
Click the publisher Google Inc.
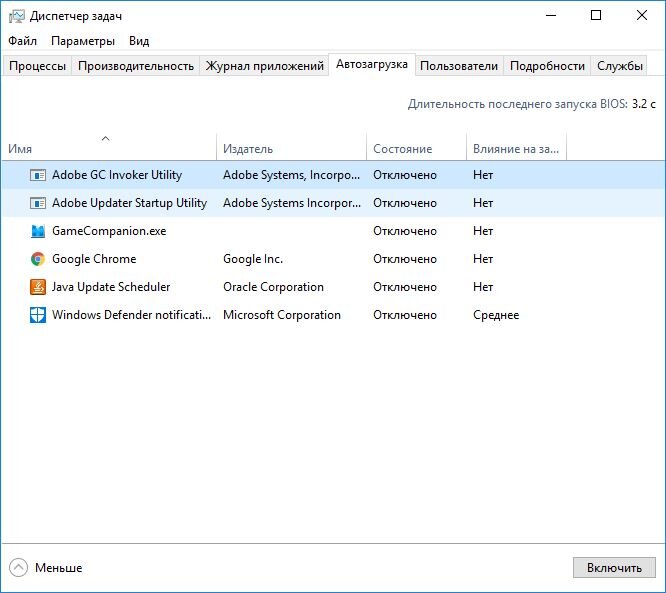pos(253,259)
